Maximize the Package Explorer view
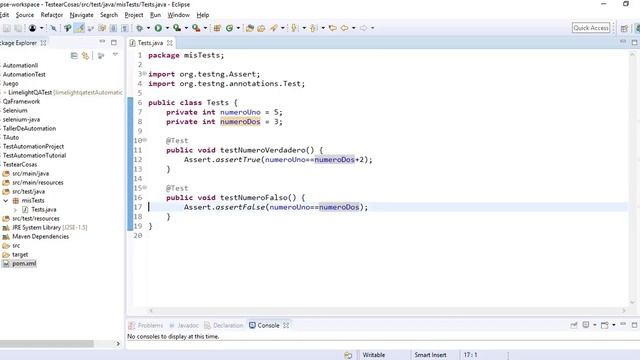Screen dimensions: 640x360 114,42
